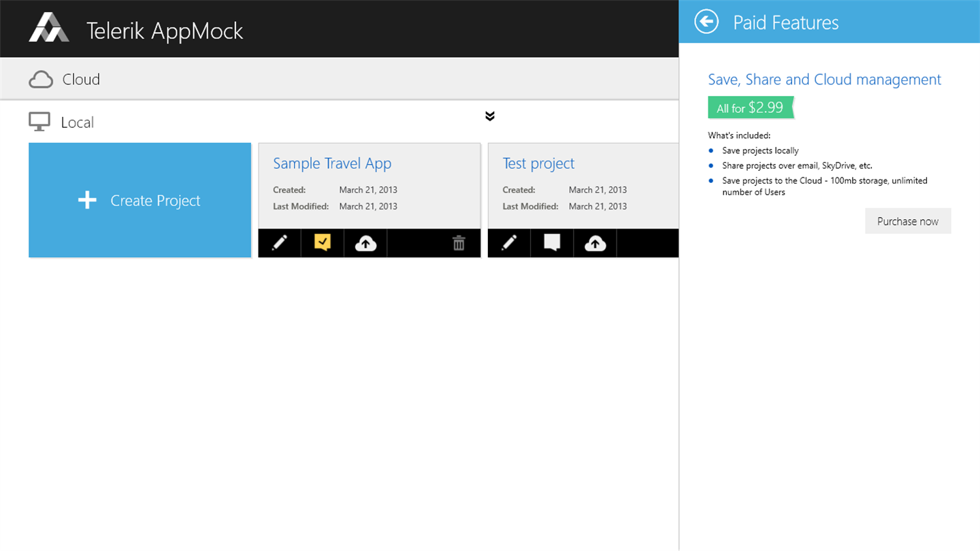Click Sample Travel App Created date March 21, 2013
The height and width of the screenshot is (551, 980).
click(x=368, y=190)
